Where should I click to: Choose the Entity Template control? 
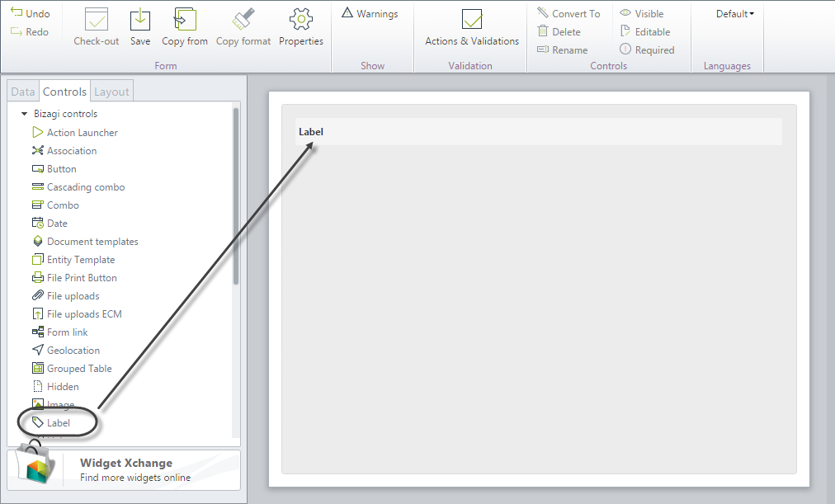73,259
